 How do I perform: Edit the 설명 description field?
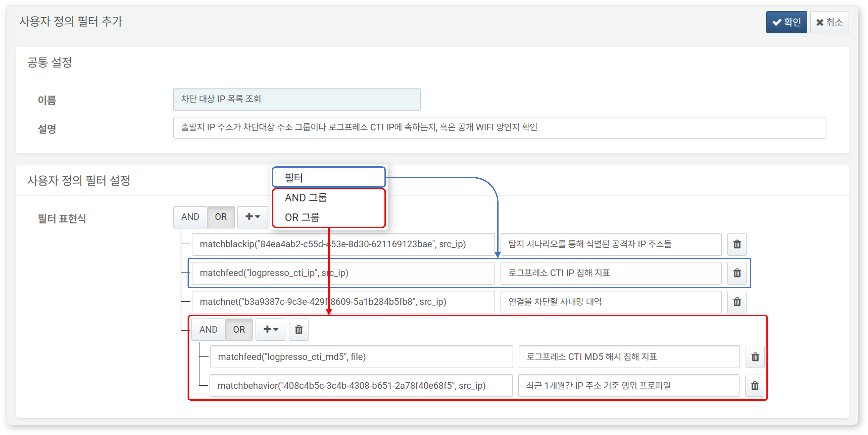pos(500,128)
